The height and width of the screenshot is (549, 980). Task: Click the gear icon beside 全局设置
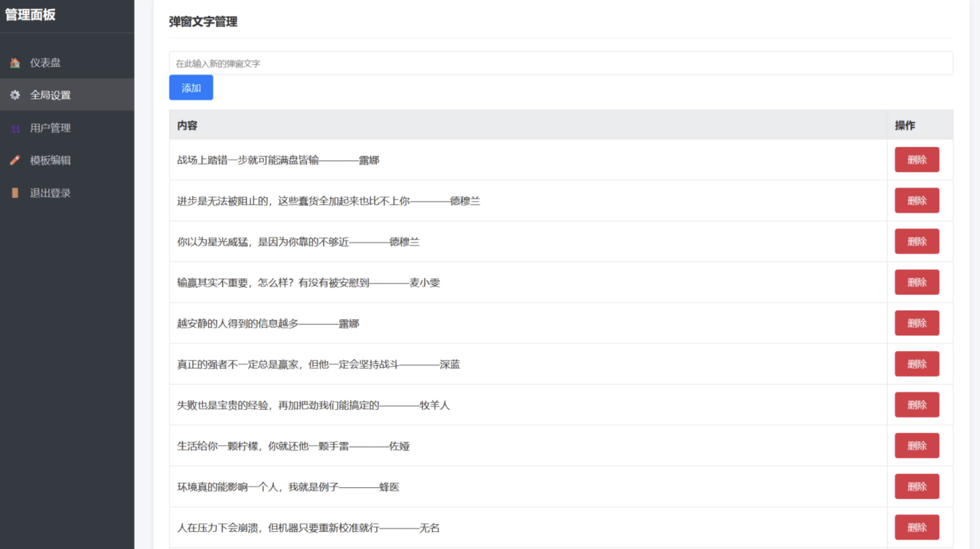15,95
